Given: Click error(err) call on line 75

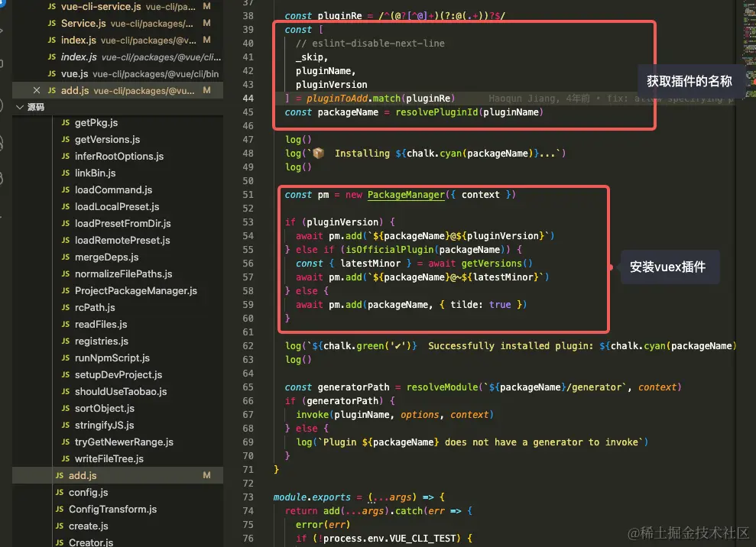Looking at the screenshot, I should (x=323, y=525).
